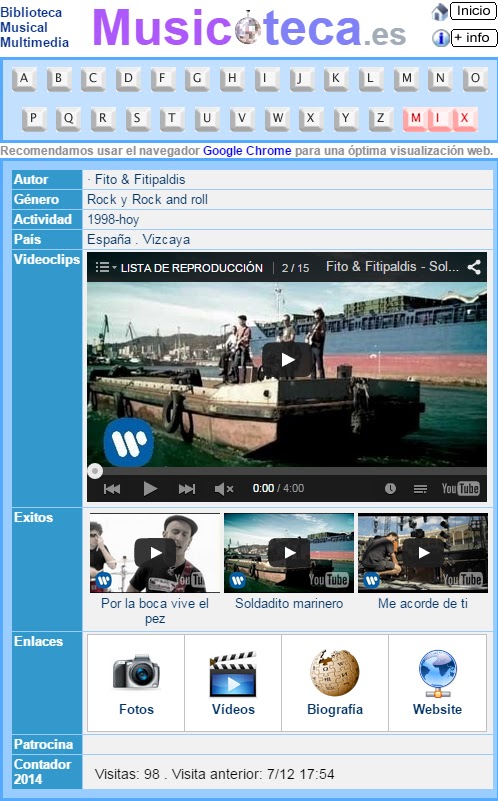498x801 pixels.
Task: Open the letter T key index
Action: [x=172, y=119]
